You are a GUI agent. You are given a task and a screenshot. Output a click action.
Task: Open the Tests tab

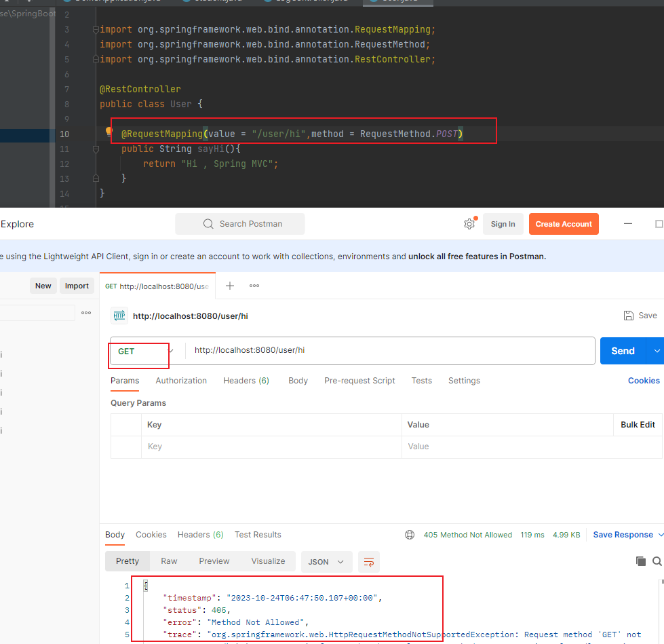(421, 381)
